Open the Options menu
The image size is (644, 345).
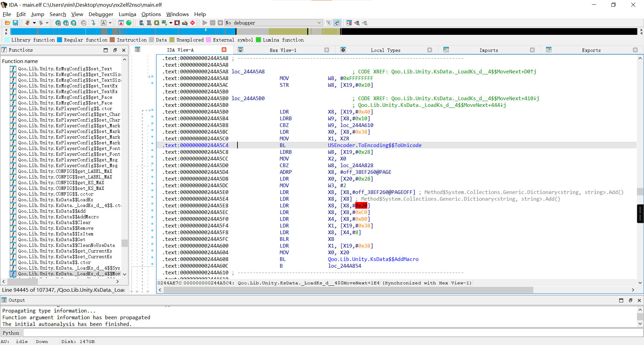tap(151, 14)
